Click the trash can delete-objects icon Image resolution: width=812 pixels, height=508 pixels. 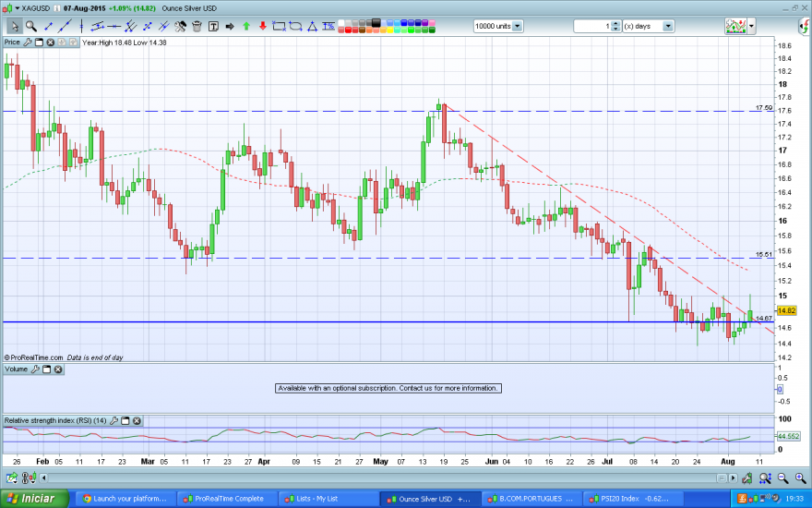(x=197, y=26)
